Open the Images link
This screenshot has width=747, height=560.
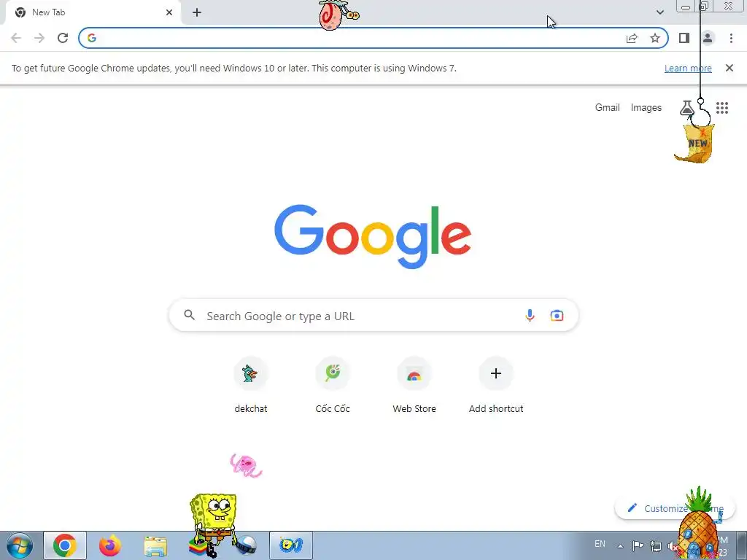click(x=646, y=108)
